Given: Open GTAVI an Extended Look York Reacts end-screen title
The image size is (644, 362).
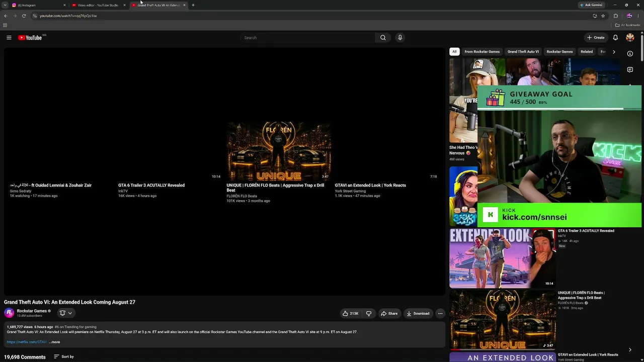Looking at the screenshot, I should (370, 185).
